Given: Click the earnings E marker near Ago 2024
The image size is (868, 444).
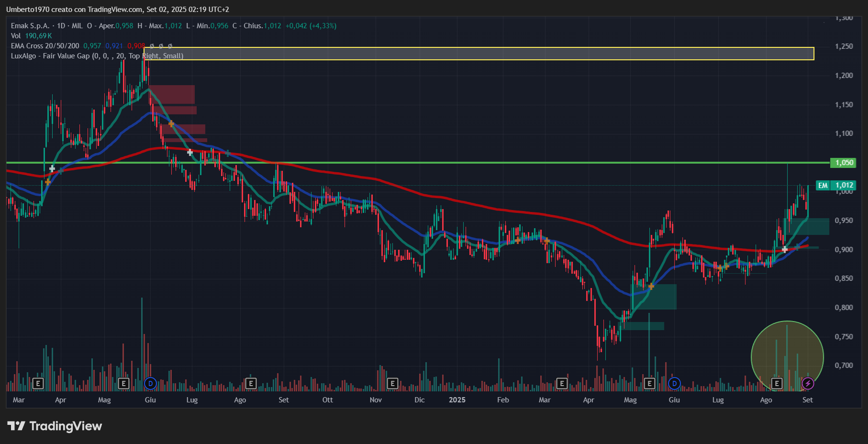Looking at the screenshot, I should coord(251,383).
